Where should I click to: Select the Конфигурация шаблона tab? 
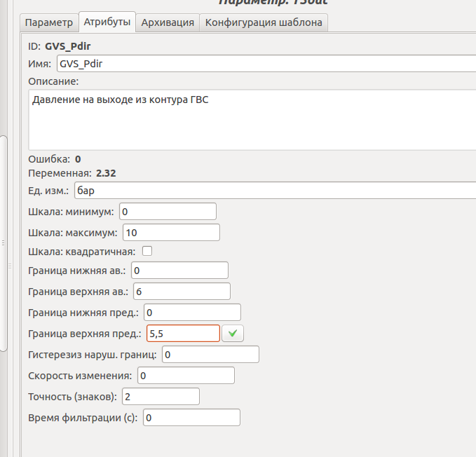(264, 22)
